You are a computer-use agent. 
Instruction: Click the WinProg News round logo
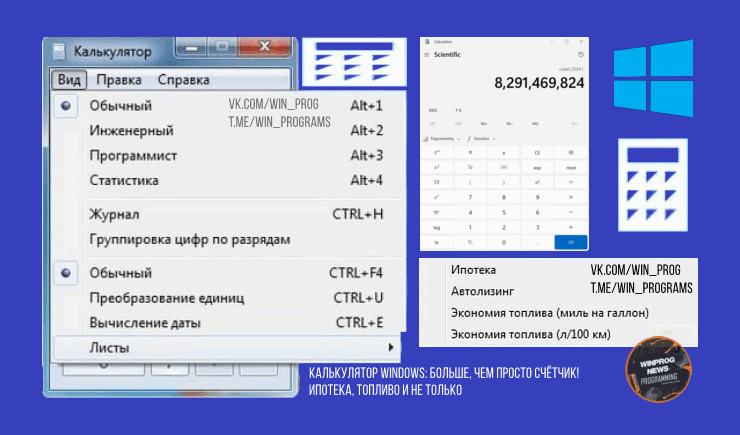(x=659, y=369)
